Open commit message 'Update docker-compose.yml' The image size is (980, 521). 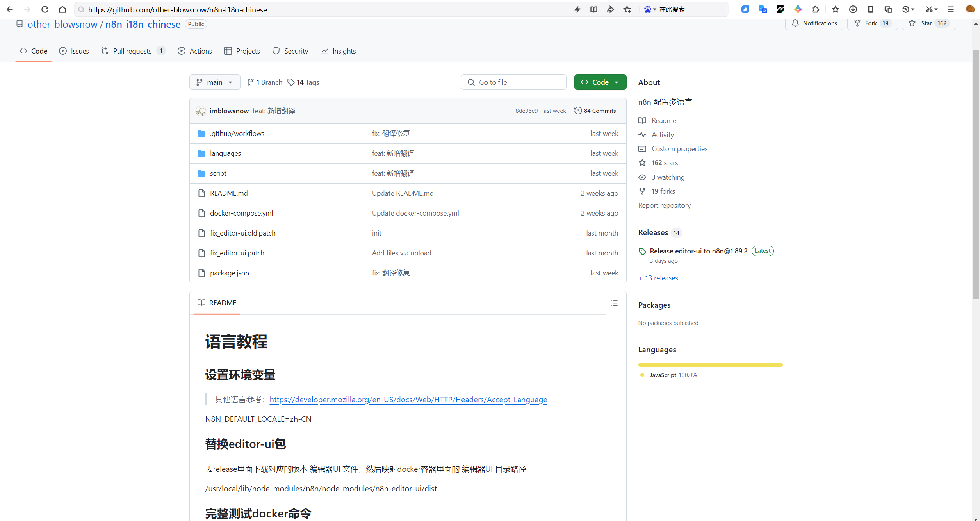(x=415, y=213)
